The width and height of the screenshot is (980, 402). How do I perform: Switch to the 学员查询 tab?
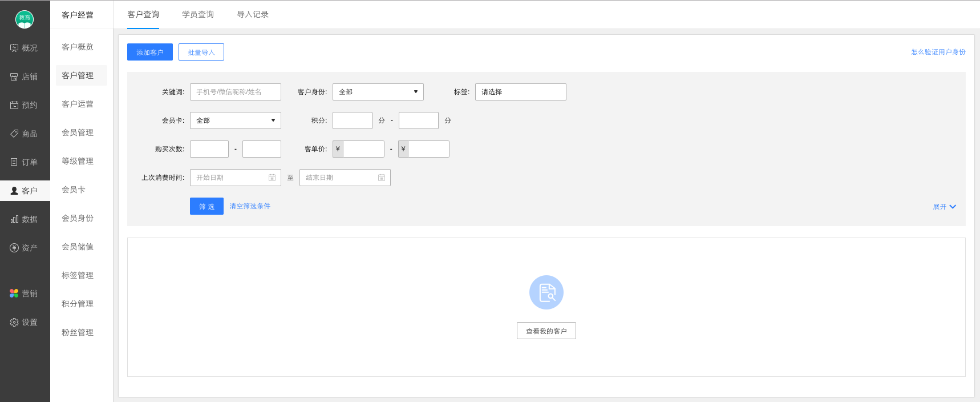198,14
